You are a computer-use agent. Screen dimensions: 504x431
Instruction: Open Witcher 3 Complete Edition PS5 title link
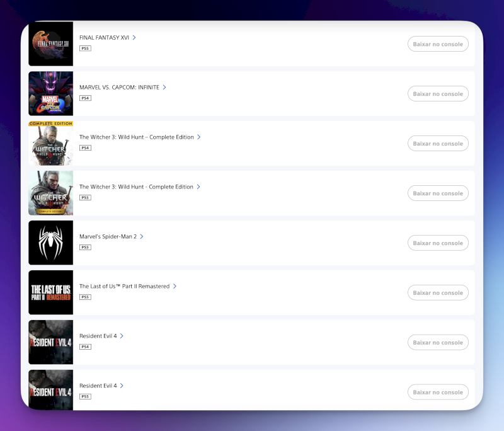click(136, 187)
